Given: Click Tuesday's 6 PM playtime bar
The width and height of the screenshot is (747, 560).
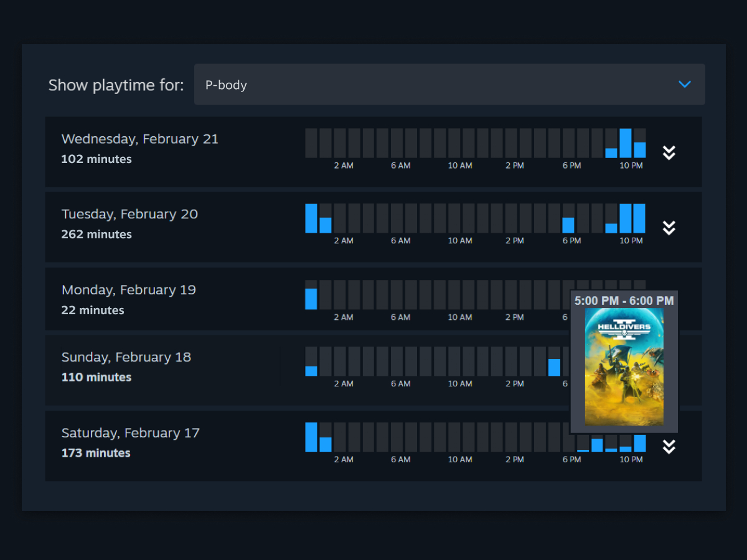Looking at the screenshot, I should pyautogui.click(x=568, y=225).
